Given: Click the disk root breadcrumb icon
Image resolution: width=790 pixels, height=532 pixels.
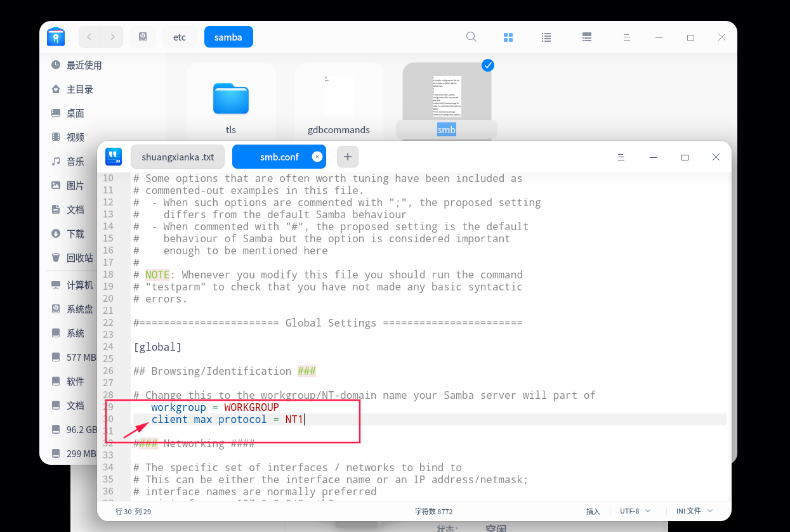Looking at the screenshot, I should pyautogui.click(x=143, y=37).
